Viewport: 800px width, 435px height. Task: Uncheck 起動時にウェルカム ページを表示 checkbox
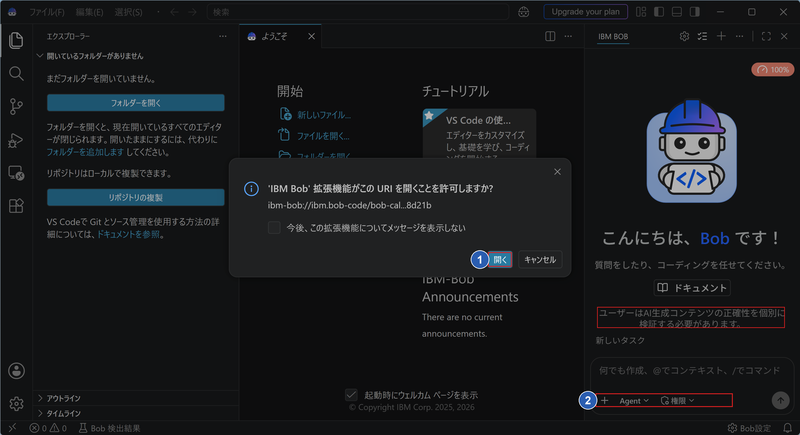[x=351, y=395]
